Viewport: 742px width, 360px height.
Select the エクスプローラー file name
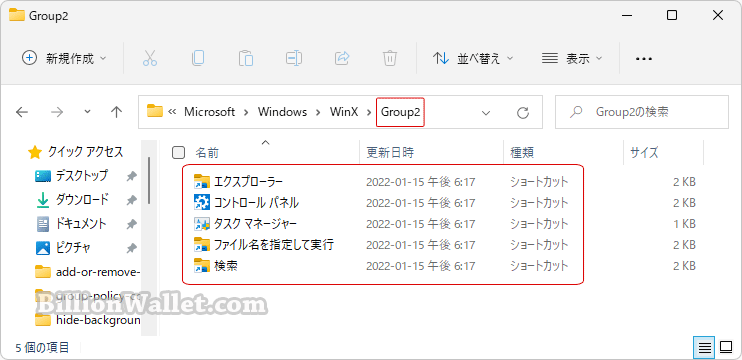point(248,181)
